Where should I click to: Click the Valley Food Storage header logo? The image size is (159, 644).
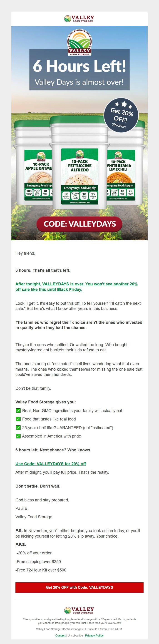[79, 19]
